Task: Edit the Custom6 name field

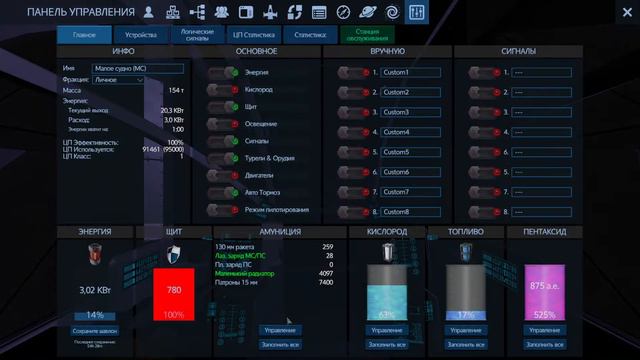Action: point(411,172)
